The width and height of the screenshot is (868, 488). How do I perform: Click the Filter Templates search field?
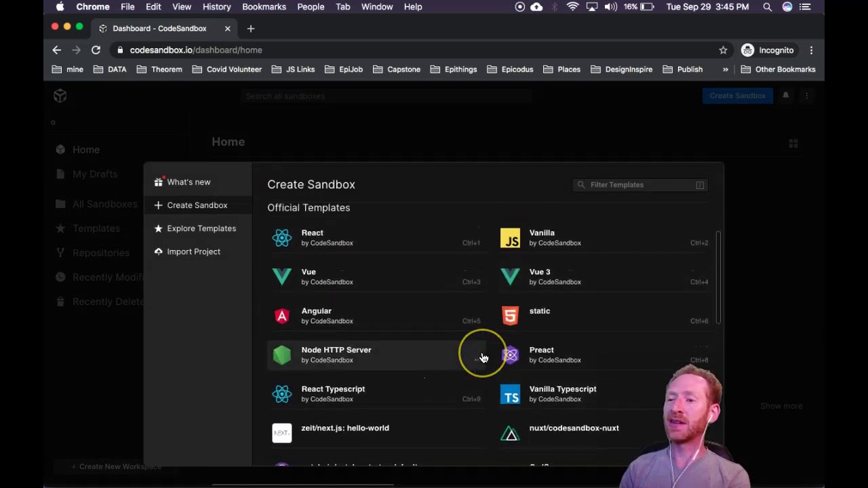pyautogui.click(x=641, y=184)
